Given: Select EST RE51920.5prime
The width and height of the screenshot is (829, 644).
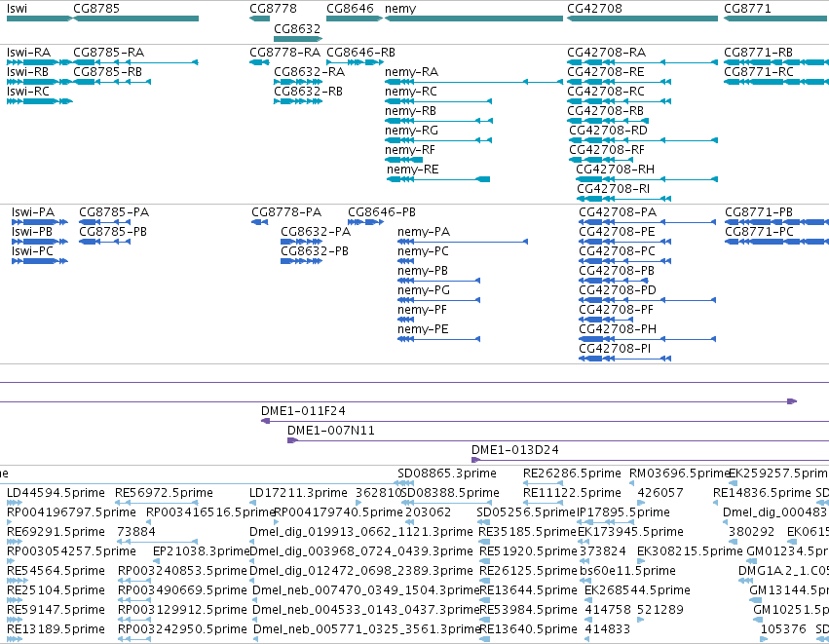Looking at the screenshot, I should point(484,561).
